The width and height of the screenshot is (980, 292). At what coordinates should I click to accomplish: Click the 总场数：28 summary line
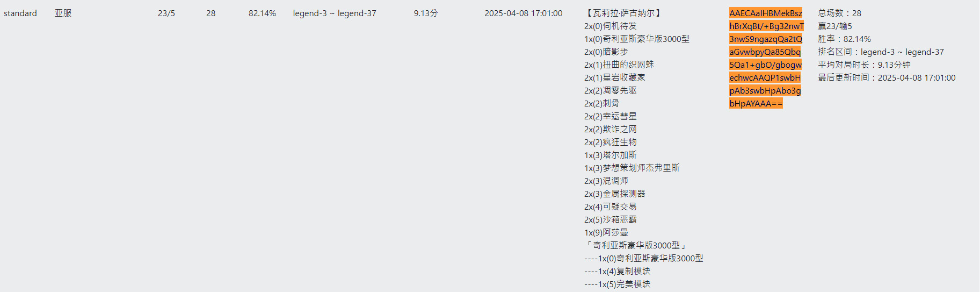click(839, 13)
